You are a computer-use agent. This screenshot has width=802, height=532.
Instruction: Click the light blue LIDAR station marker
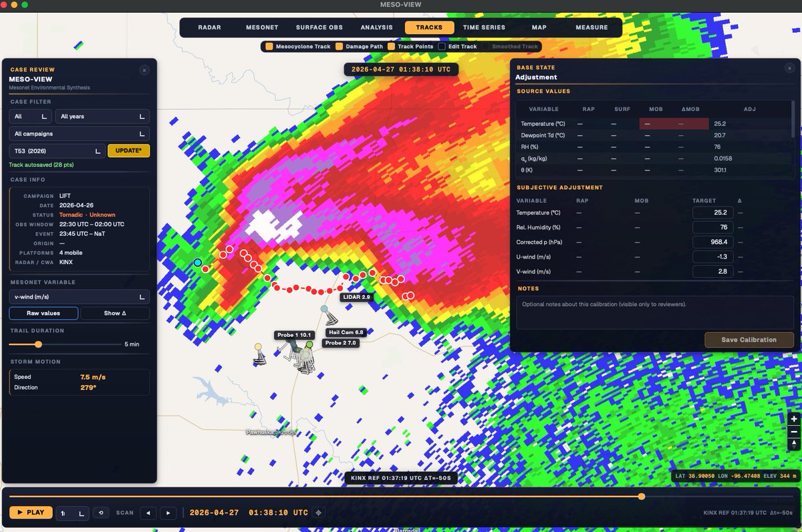tap(324, 309)
